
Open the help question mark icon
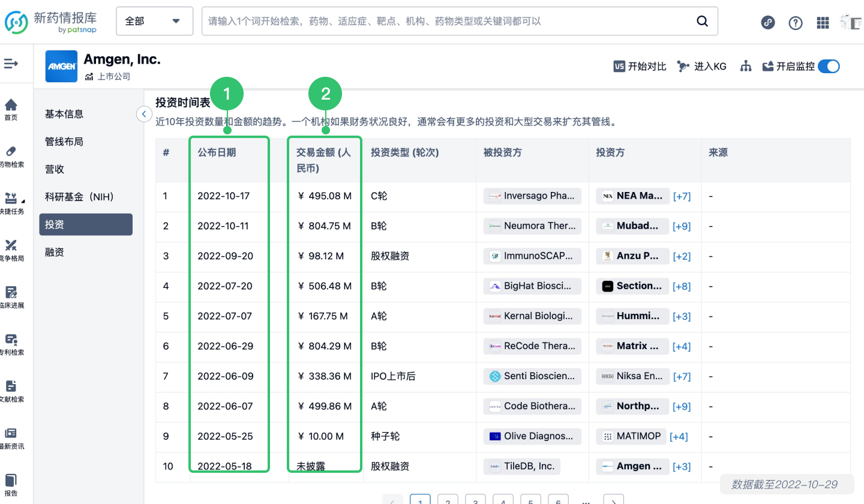pyautogui.click(x=796, y=23)
